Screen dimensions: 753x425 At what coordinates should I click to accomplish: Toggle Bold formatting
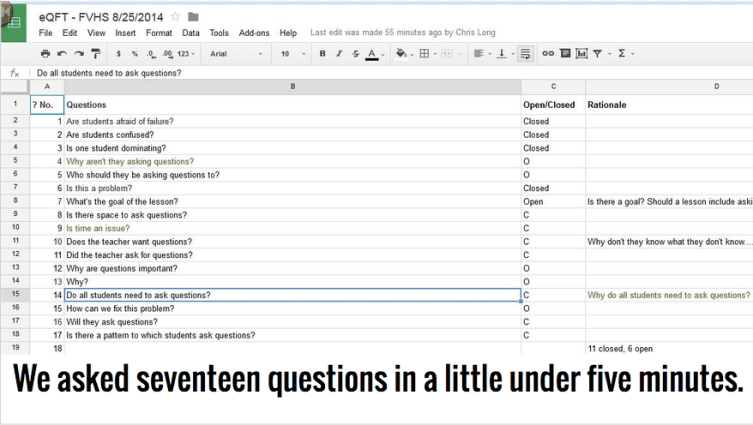[x=322, y=54]
